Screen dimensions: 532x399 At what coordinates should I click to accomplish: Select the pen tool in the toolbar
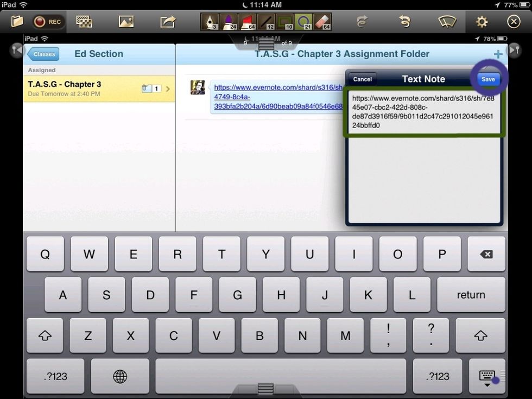211,22
